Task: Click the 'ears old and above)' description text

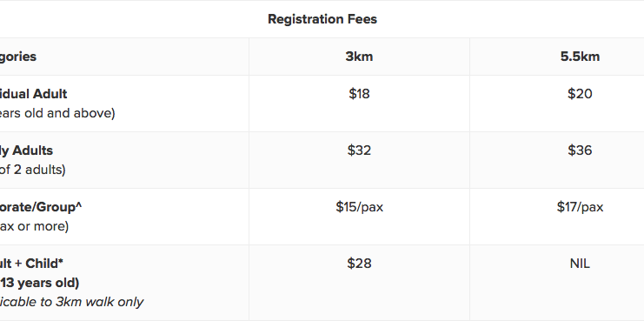Action: (57, 113)
